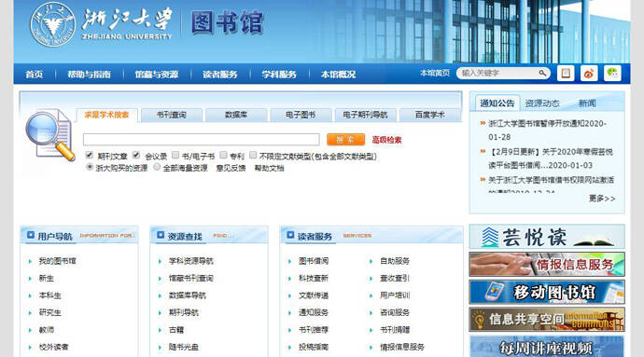Click the 读者服务 panel header icon
This screenshot has width=644, height=357.
tap(290, 235)
